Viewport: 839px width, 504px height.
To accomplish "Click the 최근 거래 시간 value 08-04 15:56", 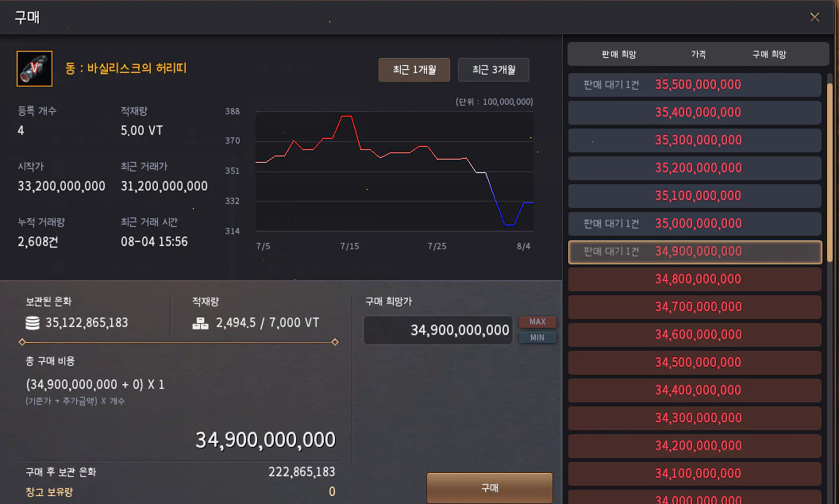I will click(x=154, y=242).
